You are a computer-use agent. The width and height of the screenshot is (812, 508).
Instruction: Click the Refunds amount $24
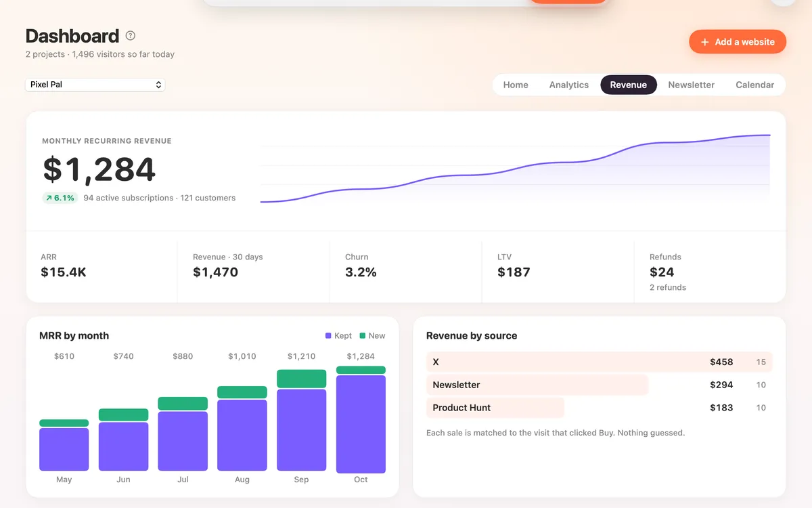coord(662,272)
